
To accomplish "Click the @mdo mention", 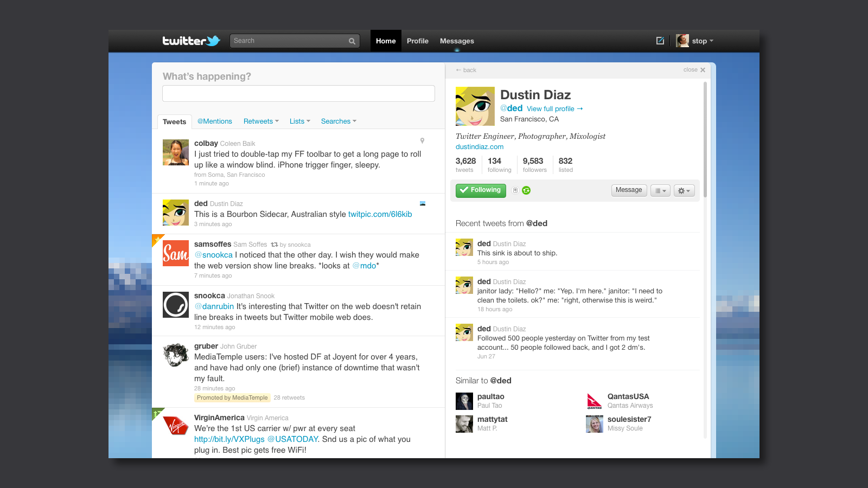I will coord(364,266).
